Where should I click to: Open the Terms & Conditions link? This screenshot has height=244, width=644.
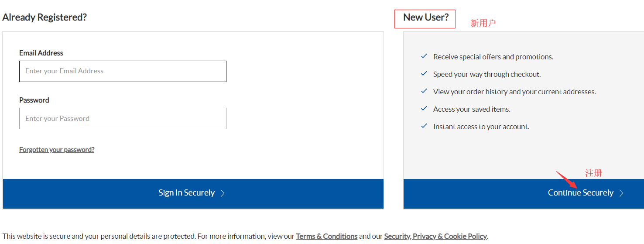327,236
